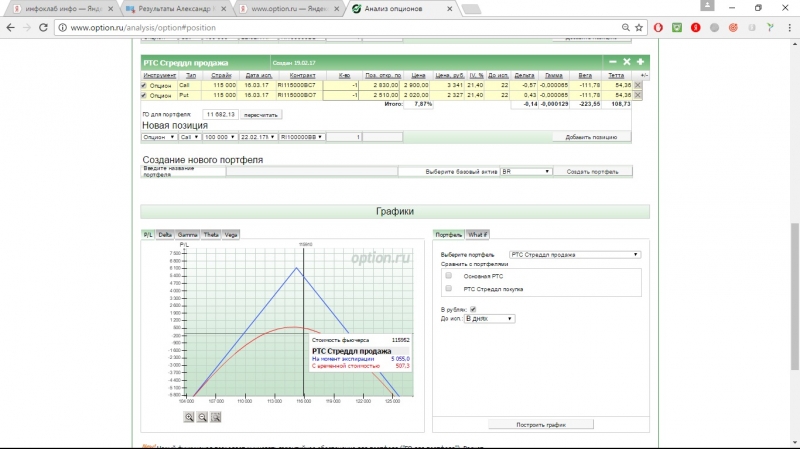The height and width of the screenshot is (449, 800).
Task: Click the plus icon in portfolio header
Action: coord(640,62)
